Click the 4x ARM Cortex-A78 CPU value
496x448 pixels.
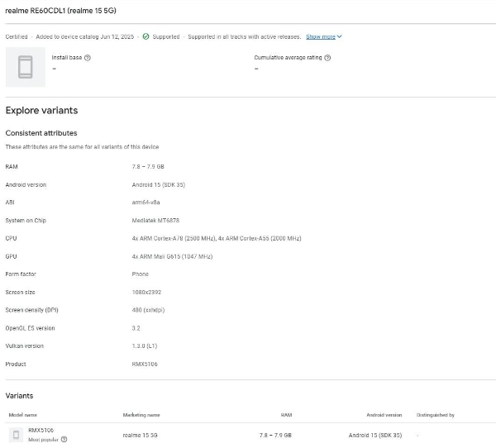pos(217,238)
